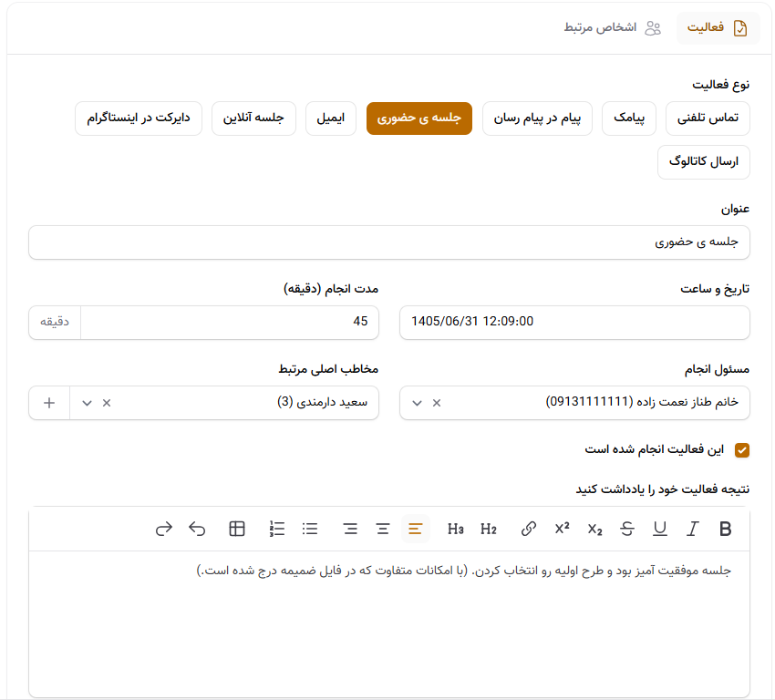
Task: Insert a hyperlink in the note
Action: [528, 529]
